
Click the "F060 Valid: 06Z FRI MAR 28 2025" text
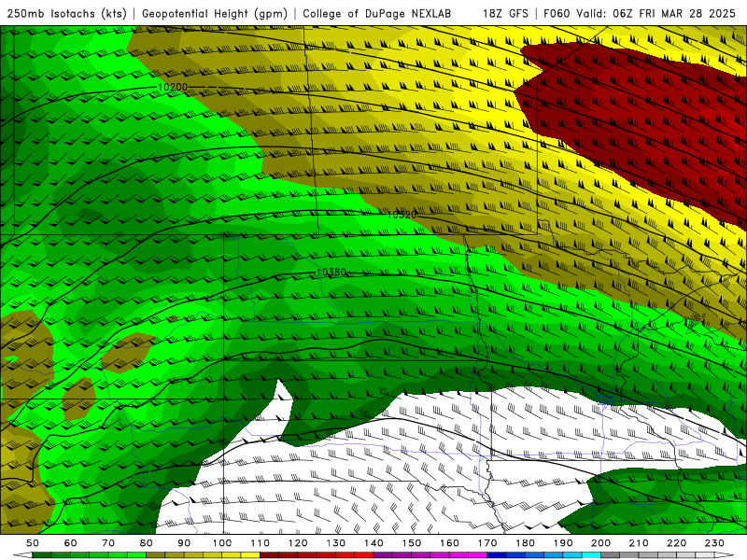tap(640, 14)
